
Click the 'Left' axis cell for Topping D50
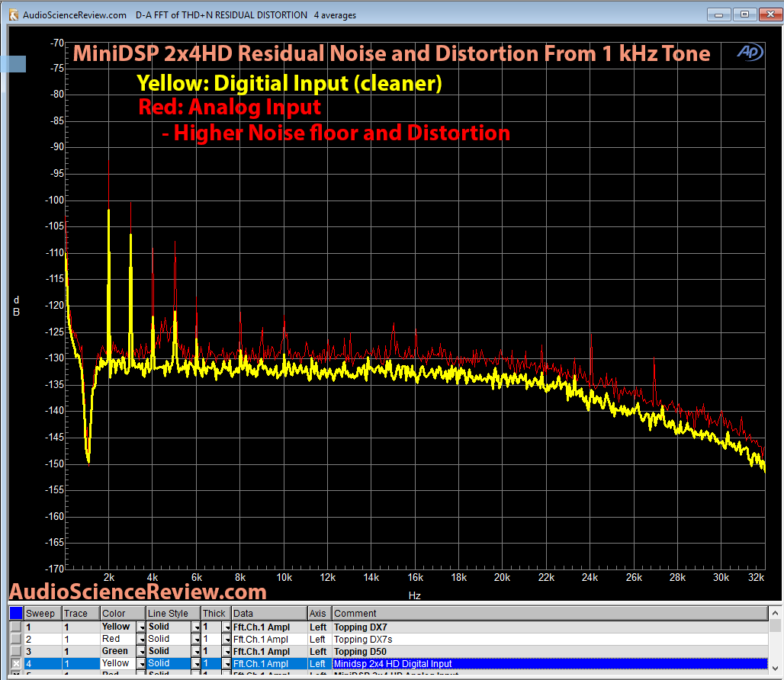[318, 652]
